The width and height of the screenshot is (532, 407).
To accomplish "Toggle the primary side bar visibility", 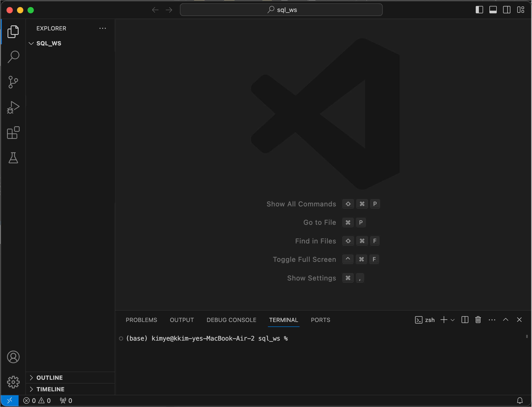I will coord(479,10).
